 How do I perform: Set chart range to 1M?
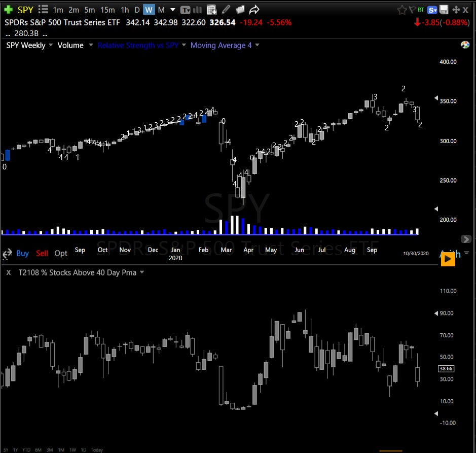tap(61, 450)
